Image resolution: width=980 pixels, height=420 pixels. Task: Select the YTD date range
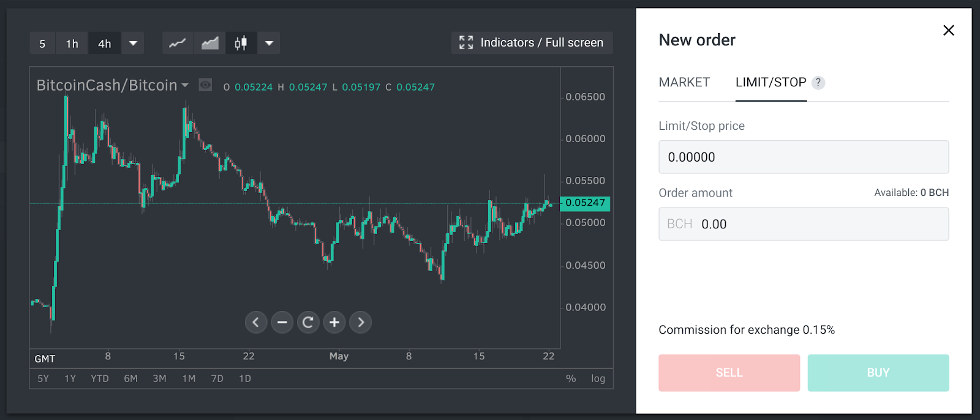pyautogui.click(x=100, y=378)
